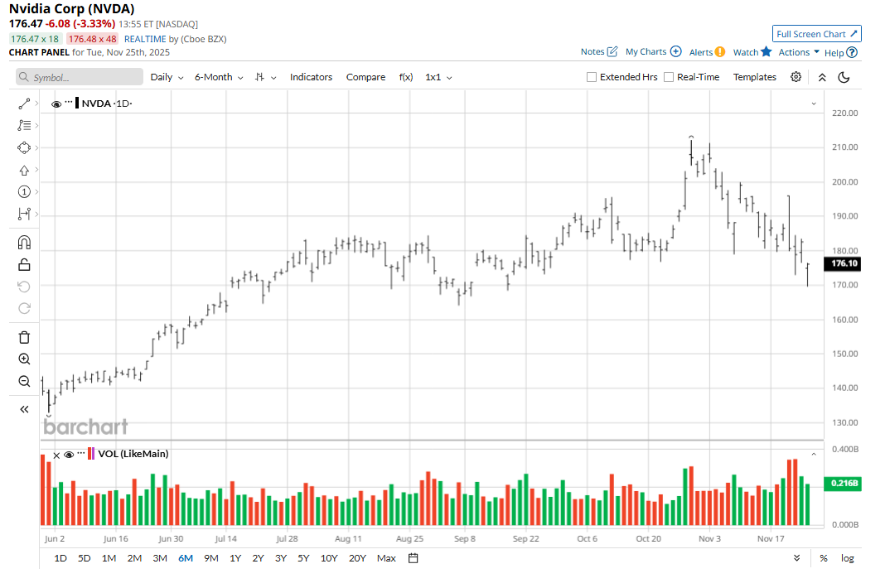Delete drawings with the trash icon
This screenshot has height=588, width=885.
pos(24,337)
